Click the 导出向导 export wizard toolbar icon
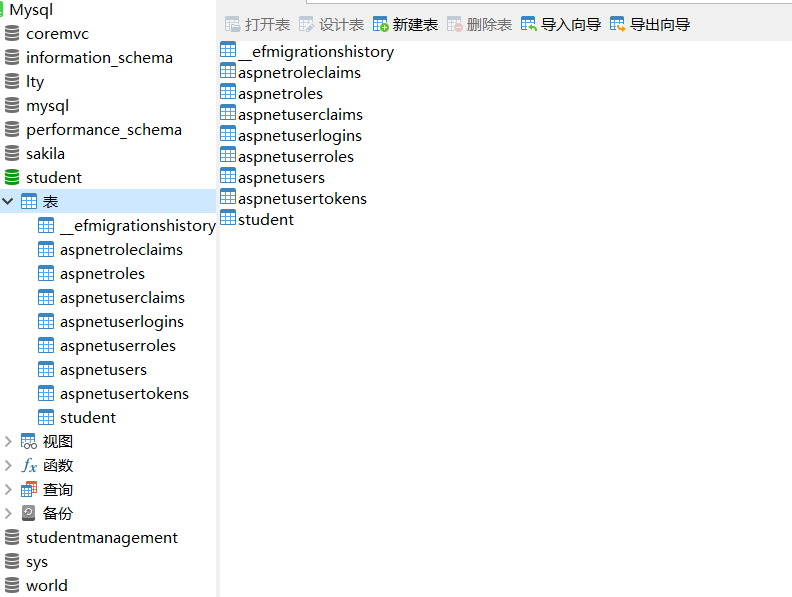The height and width of the screenshot is (597, 792). [x=618, y=24]
